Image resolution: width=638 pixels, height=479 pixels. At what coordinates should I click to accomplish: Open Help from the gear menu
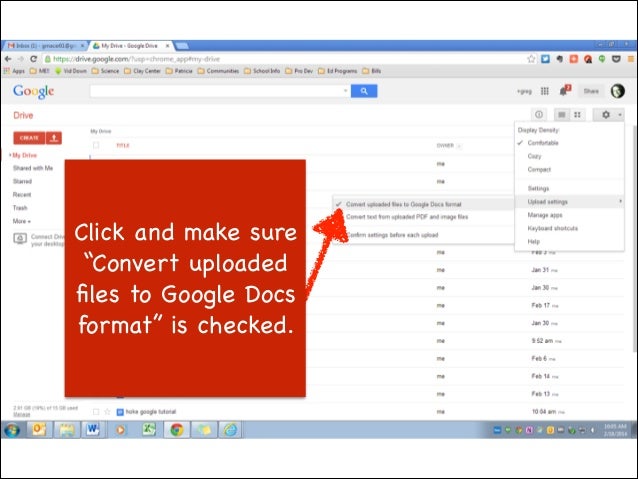[x=569, y=241]
